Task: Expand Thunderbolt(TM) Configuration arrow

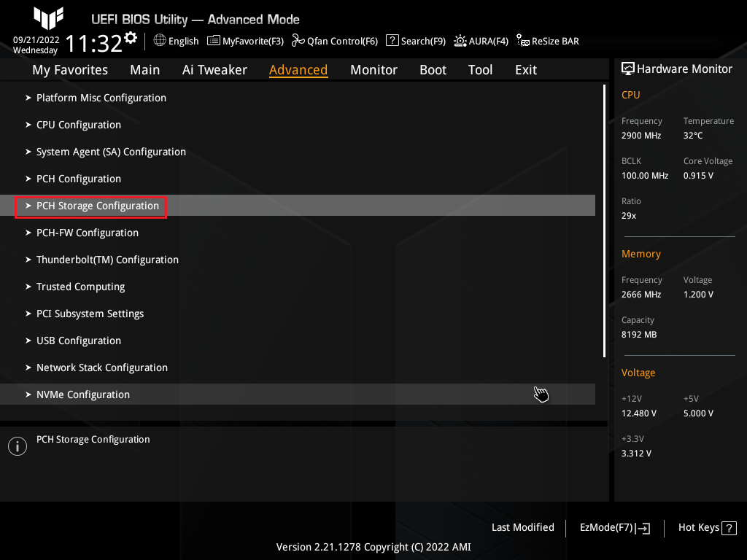Action: [x=28, y=260]
